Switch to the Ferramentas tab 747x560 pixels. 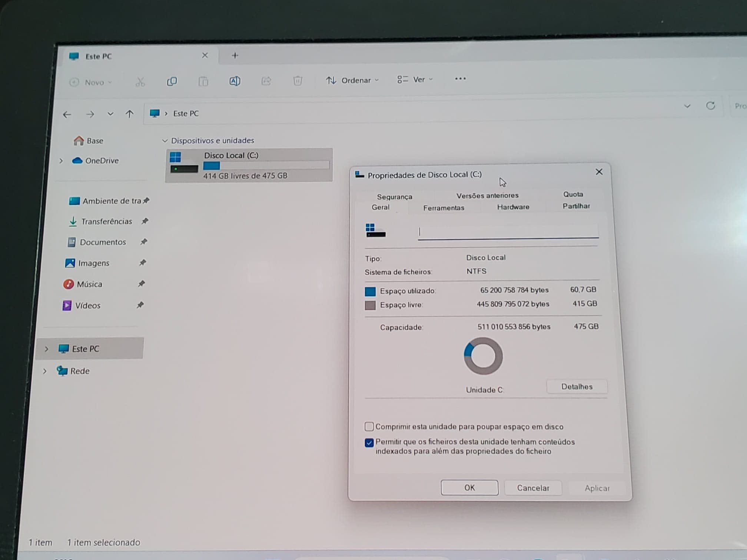pos(444,208)
